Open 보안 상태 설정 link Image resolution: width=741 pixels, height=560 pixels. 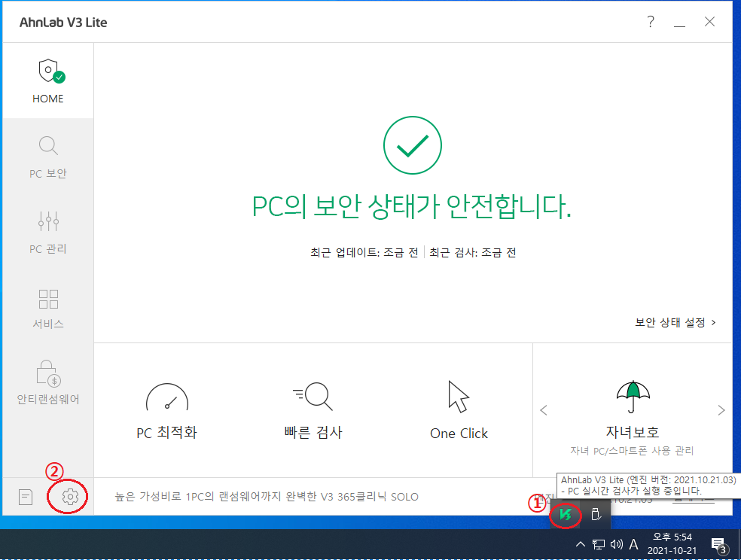click(x=675, y=322)
